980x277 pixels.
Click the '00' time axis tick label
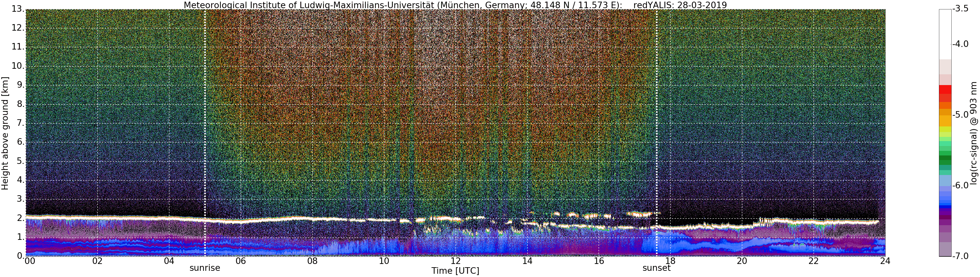click(x=29, y=261)
